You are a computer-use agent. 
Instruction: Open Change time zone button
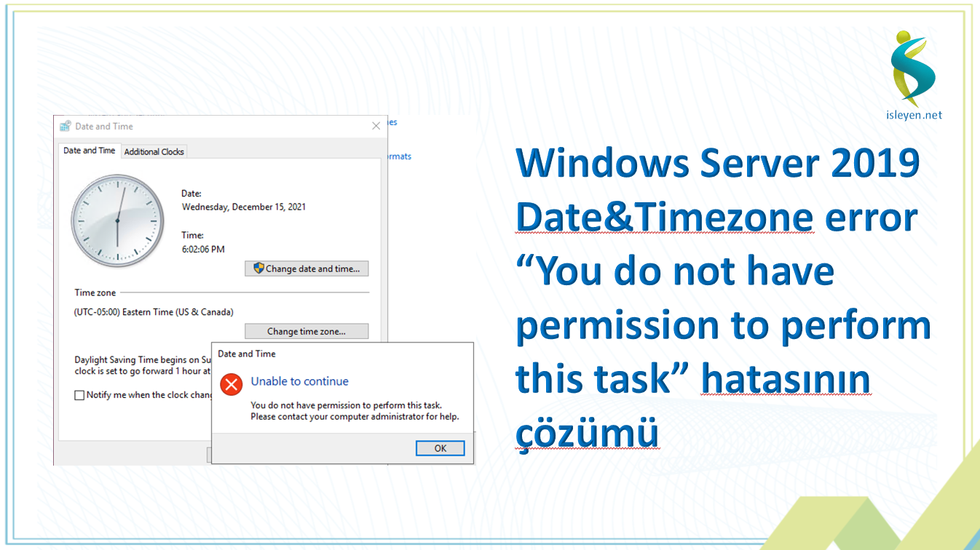pyautogui.click(x=307, y=331)
